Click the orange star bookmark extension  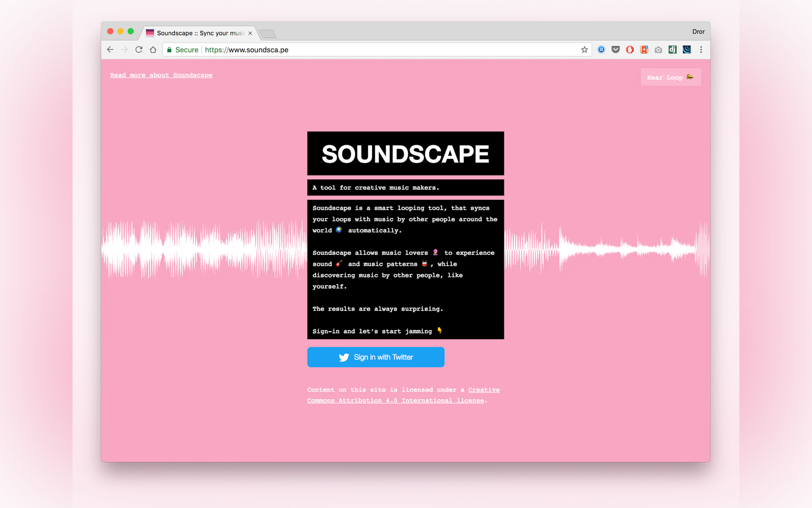644,50
